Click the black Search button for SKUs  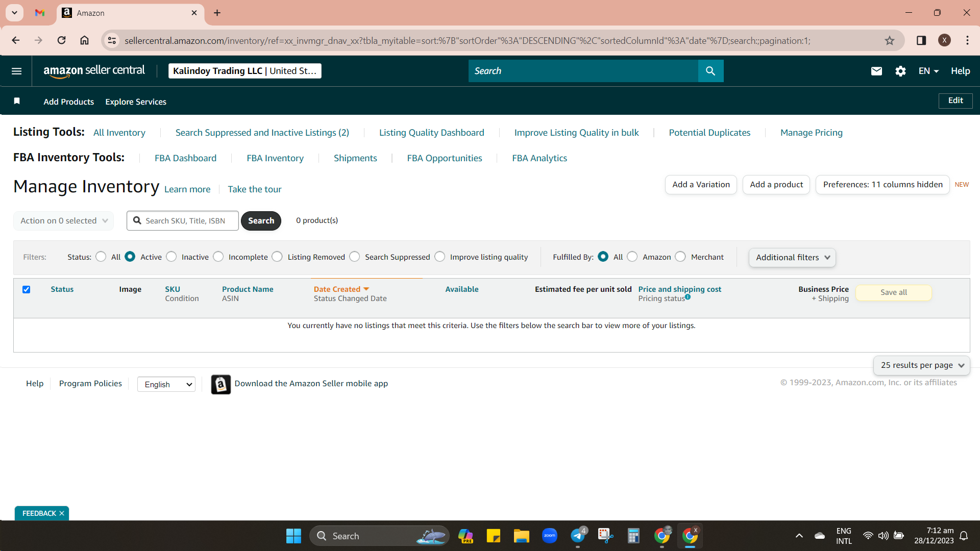coord(261,221)
